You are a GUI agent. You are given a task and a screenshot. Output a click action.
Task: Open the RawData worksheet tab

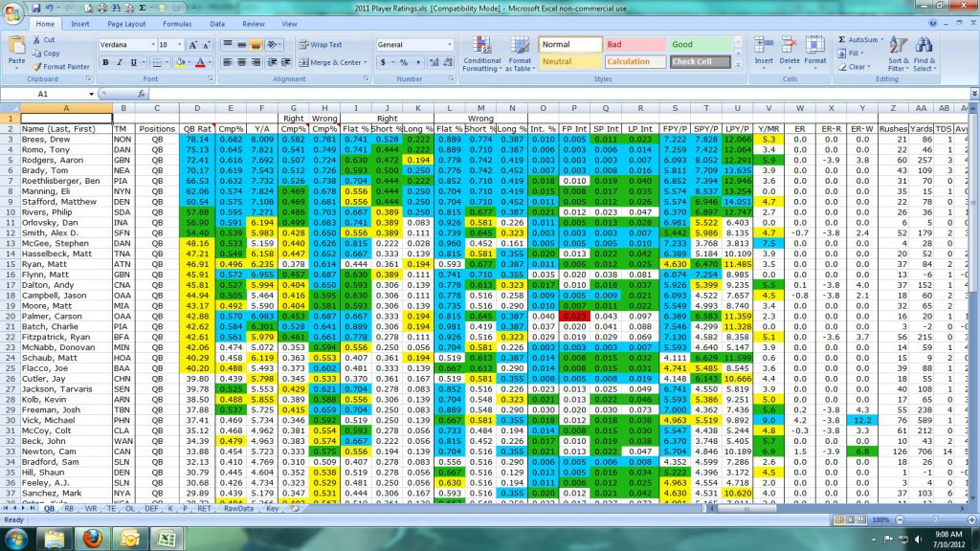[236, 509]
